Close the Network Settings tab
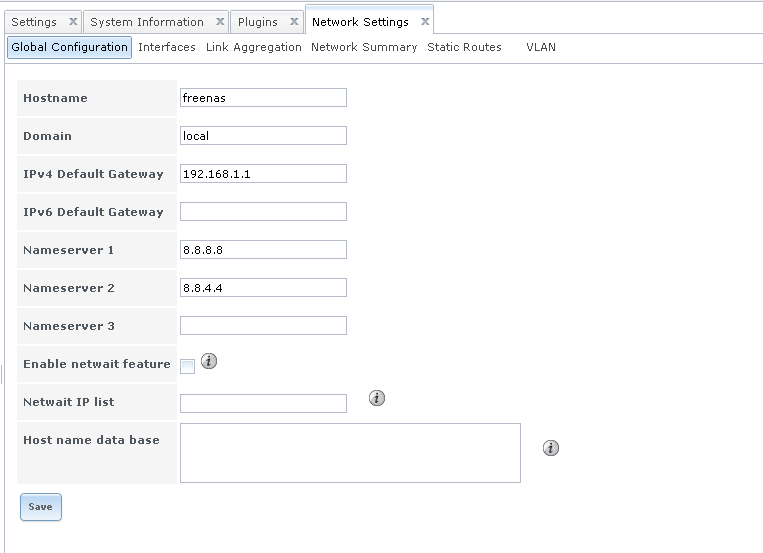Image resolution: width=763 pixels, height=553 pixels. coord(425,21)
